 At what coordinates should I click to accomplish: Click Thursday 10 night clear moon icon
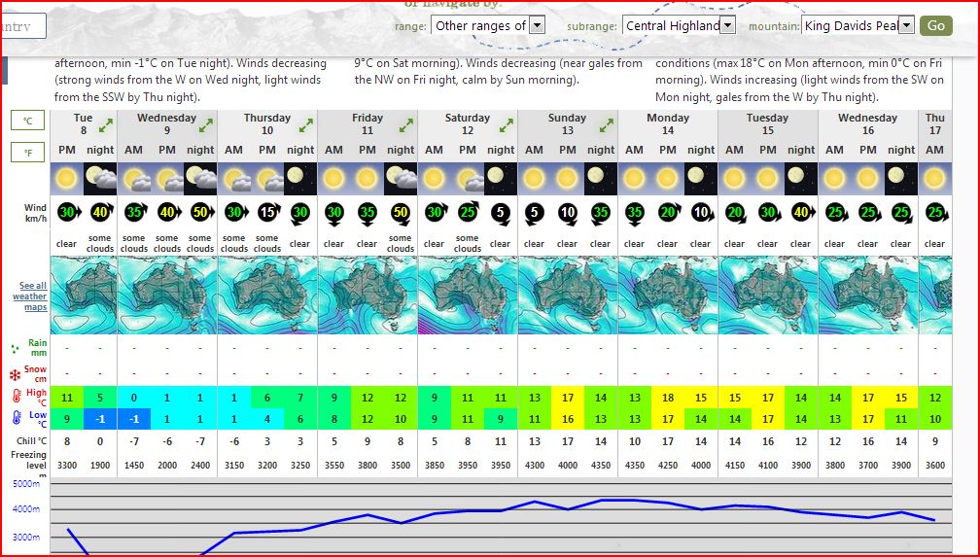(x=300, y=178)
